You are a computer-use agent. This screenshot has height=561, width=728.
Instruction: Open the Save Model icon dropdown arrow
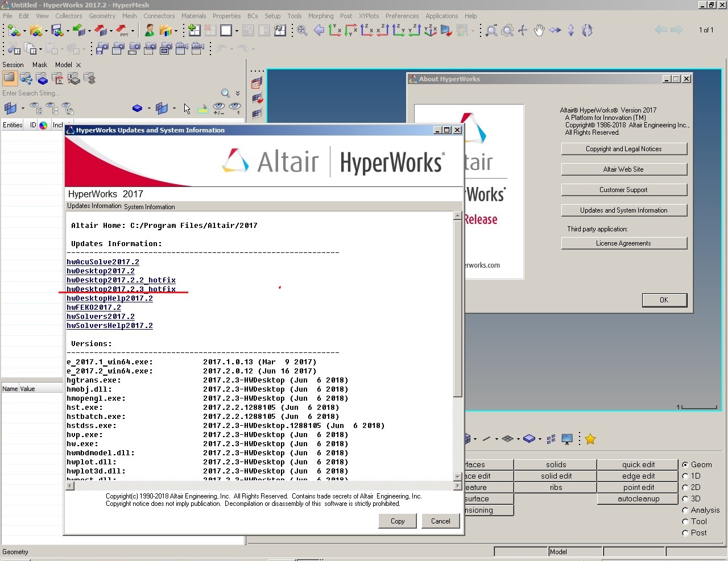click(68, 31)
